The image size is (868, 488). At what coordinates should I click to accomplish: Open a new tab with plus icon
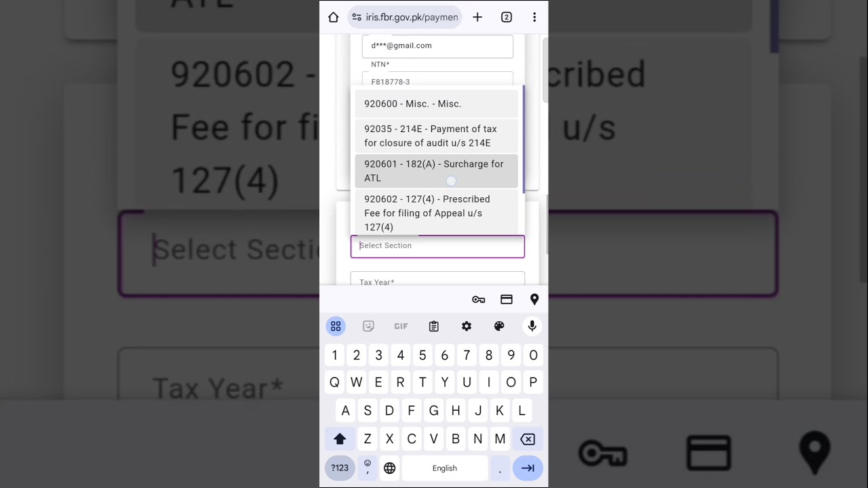pyautogui.click(x=477, y=18)
